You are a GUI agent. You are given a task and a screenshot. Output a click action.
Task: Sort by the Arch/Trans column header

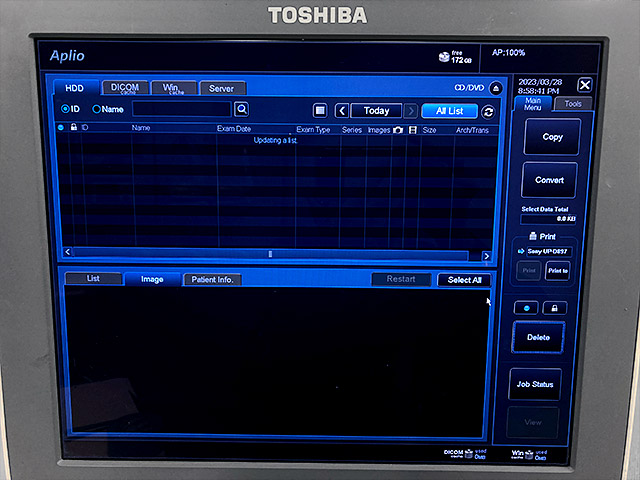472,130
